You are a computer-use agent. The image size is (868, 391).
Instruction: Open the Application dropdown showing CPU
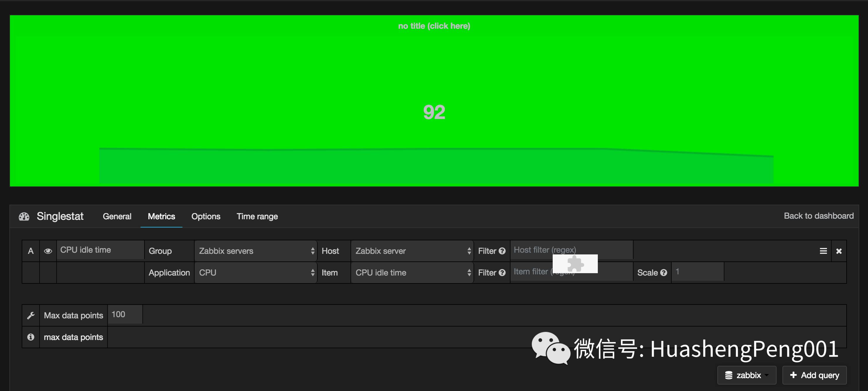pyautogui.click(x=256, y=273)
